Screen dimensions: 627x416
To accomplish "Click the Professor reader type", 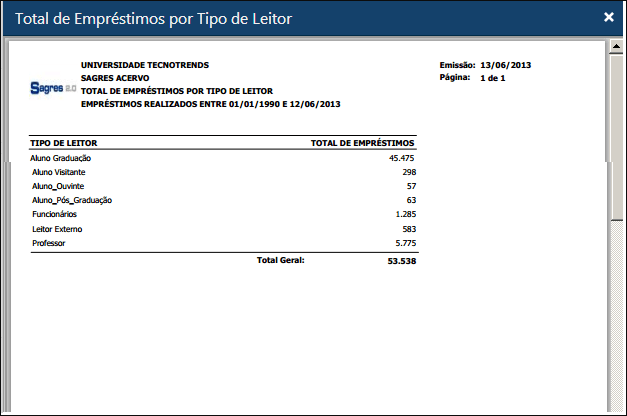I will click(x=48, y=243).
